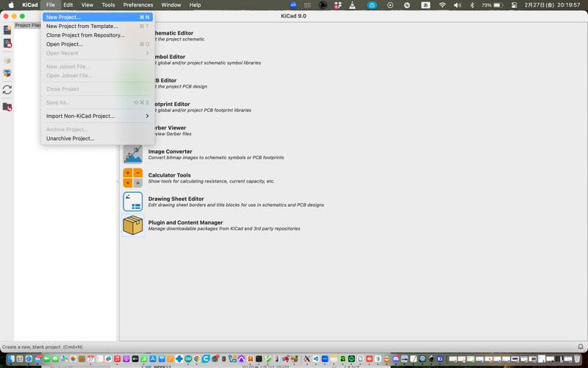588x368 pixels.
Task: Open the Preferences menu
Action: point(138,5)
